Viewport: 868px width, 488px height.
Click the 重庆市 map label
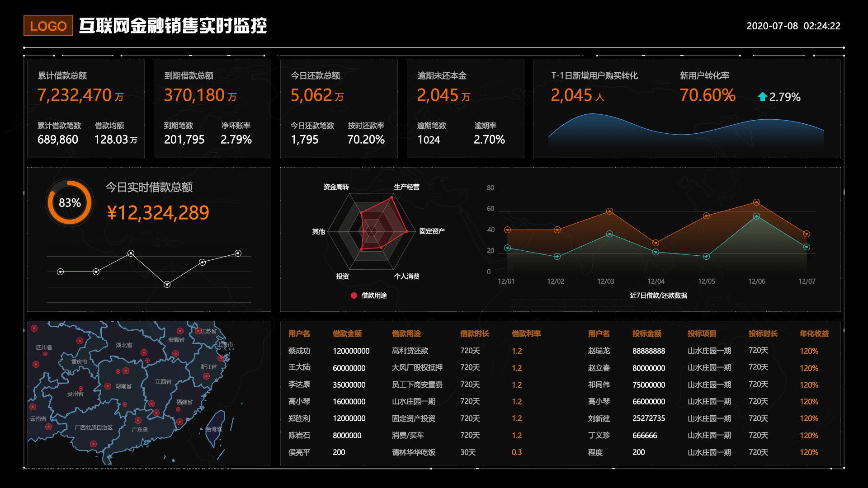79,362
